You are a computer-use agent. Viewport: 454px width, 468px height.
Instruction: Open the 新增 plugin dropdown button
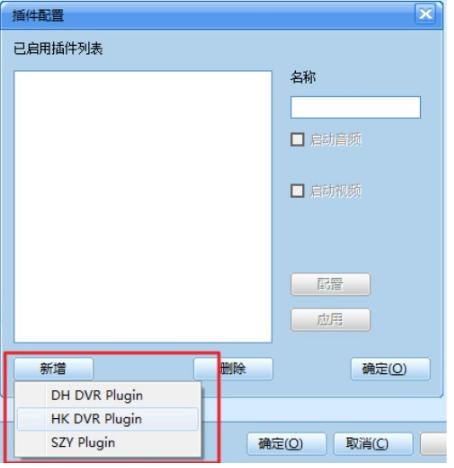click(54, 369)
